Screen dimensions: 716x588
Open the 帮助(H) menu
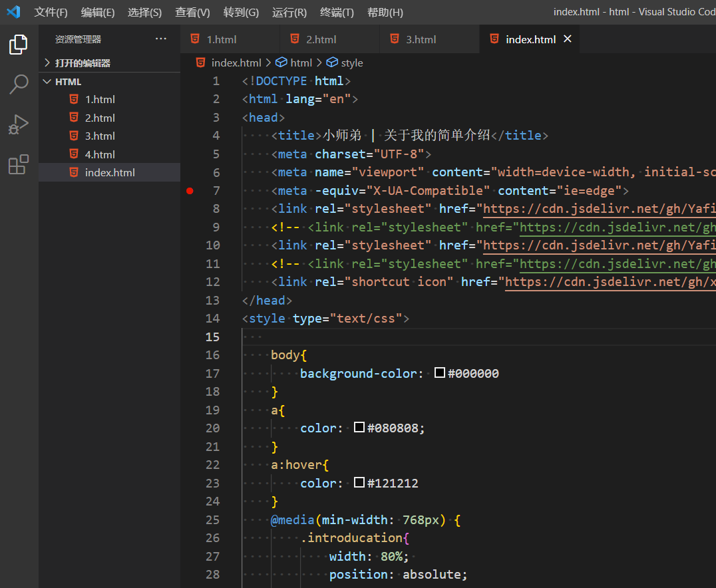pos(385,13)
